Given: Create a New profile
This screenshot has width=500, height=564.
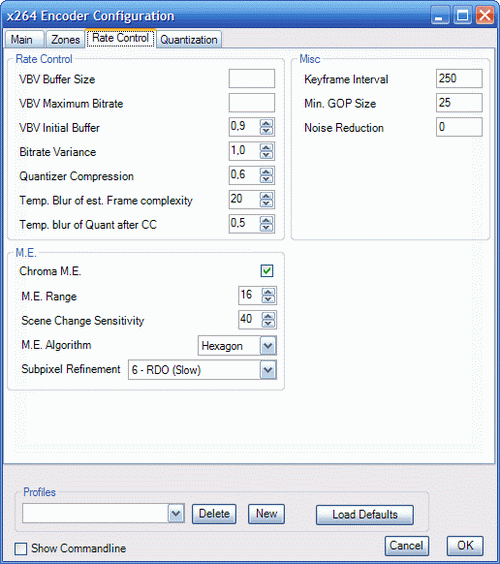Looking at the screenshot, I should (266, 514).
